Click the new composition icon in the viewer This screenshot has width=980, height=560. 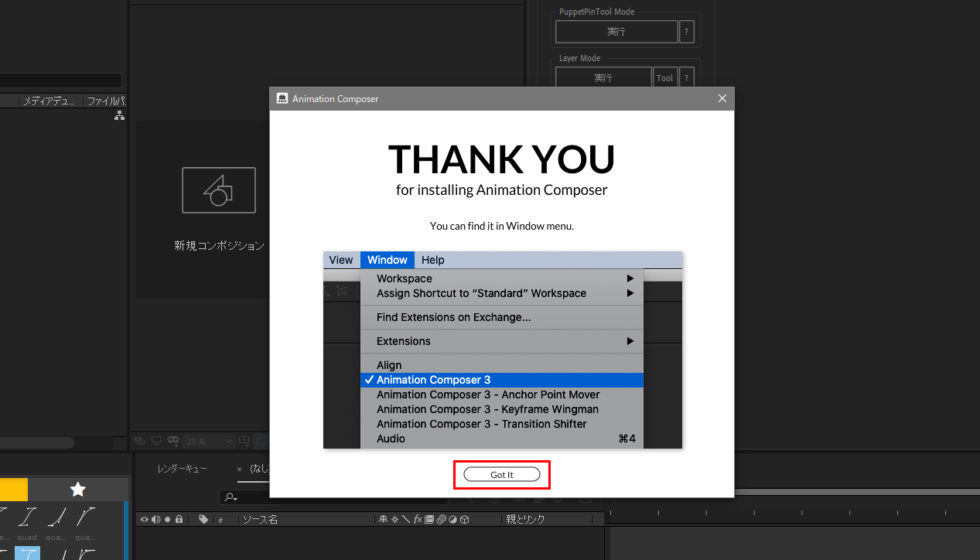pos(219,190)
